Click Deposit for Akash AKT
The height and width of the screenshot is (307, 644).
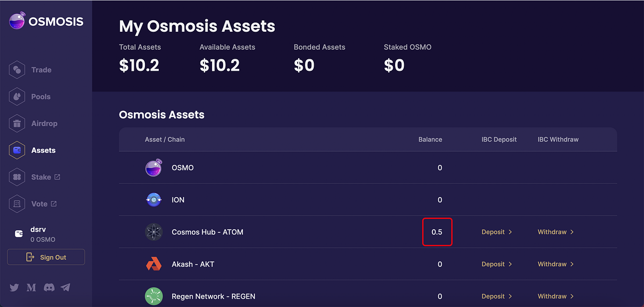pos(496,264)
